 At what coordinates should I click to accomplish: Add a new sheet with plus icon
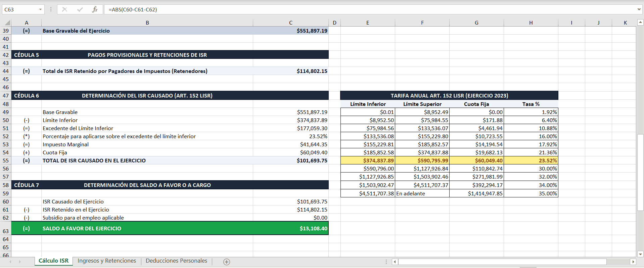point(227,262)
